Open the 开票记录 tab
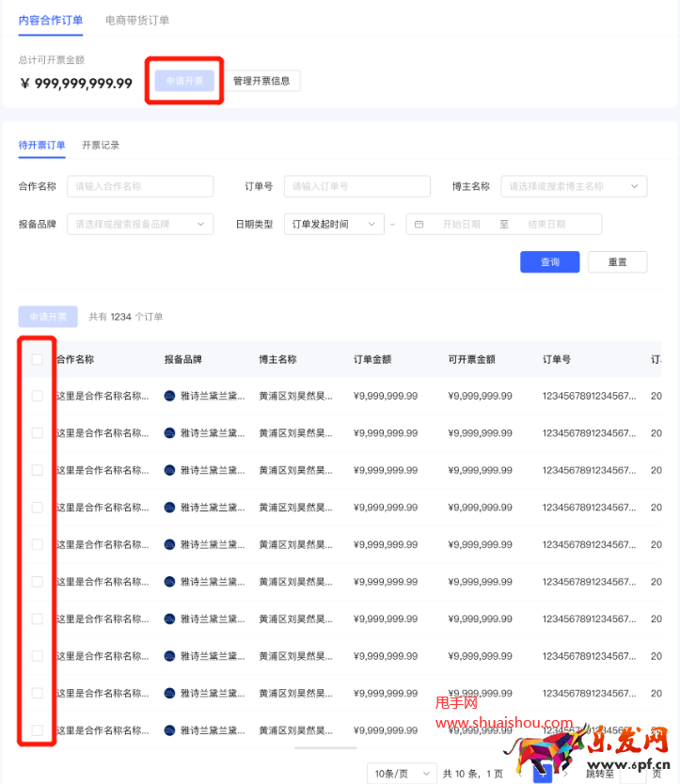This screenshot has width=680, height=784. (x=101, y=145)
